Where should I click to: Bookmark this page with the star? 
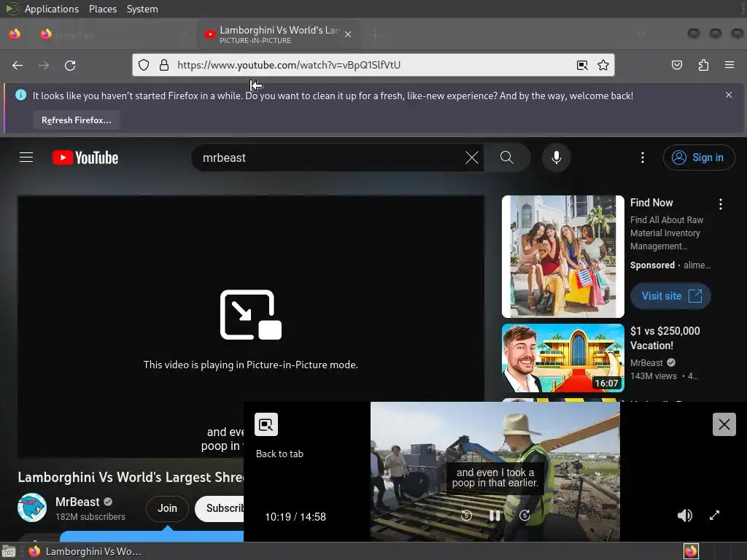603,65
